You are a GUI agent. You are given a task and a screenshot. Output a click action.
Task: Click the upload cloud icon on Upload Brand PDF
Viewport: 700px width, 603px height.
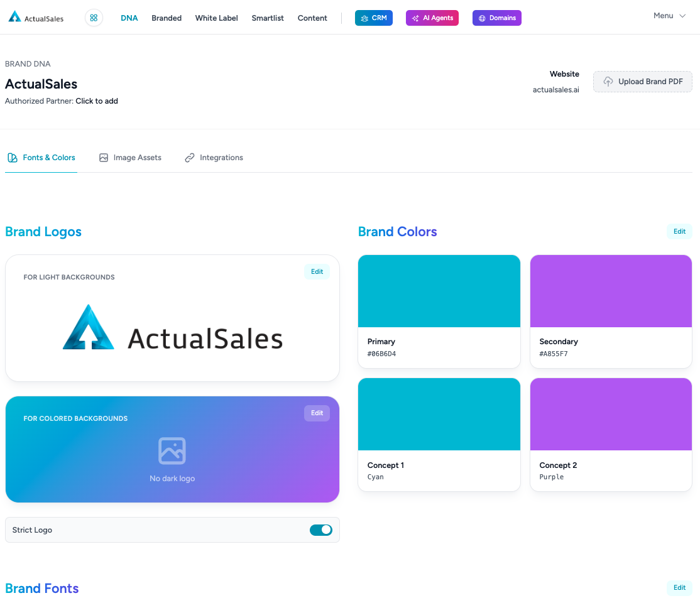click(608, 82)
